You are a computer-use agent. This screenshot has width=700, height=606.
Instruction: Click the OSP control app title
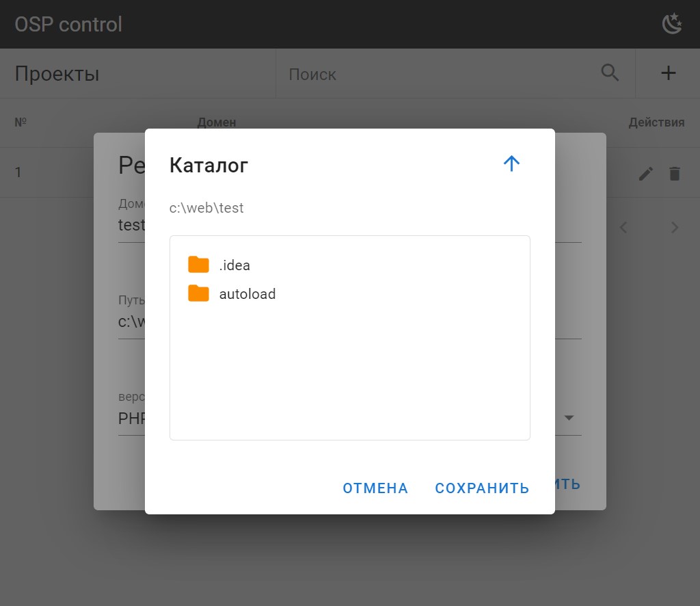click(x=68, y=25)
